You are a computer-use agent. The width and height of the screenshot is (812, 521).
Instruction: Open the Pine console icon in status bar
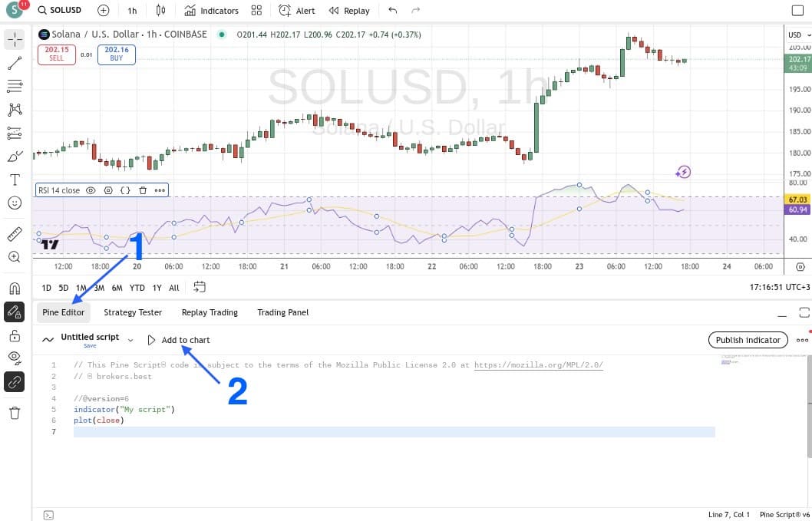coord(48,515)
